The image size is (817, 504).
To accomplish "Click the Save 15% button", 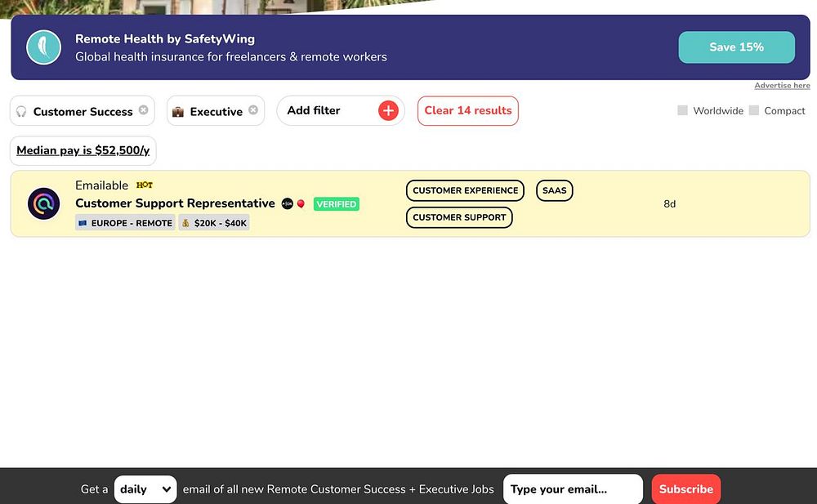I will tap(736, 47).
